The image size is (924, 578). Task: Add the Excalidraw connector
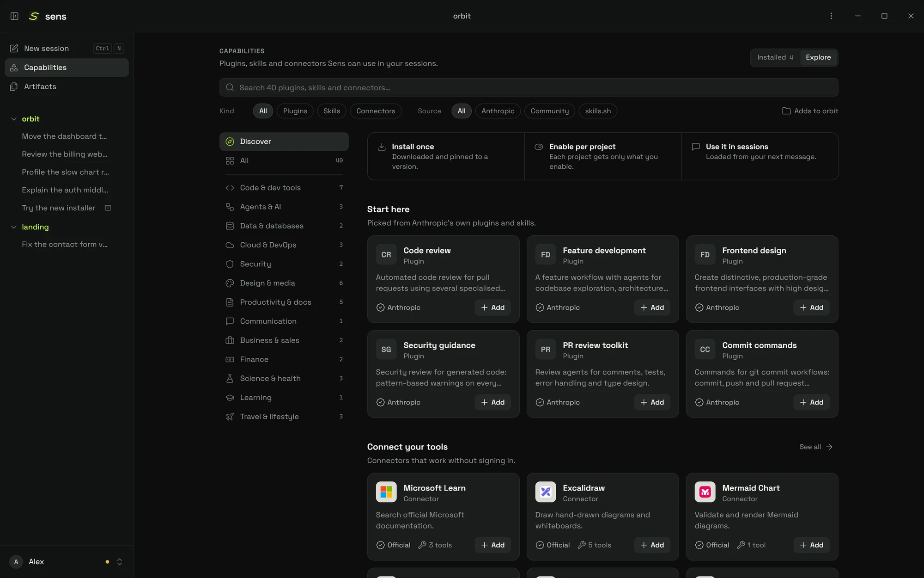[652, 545]
